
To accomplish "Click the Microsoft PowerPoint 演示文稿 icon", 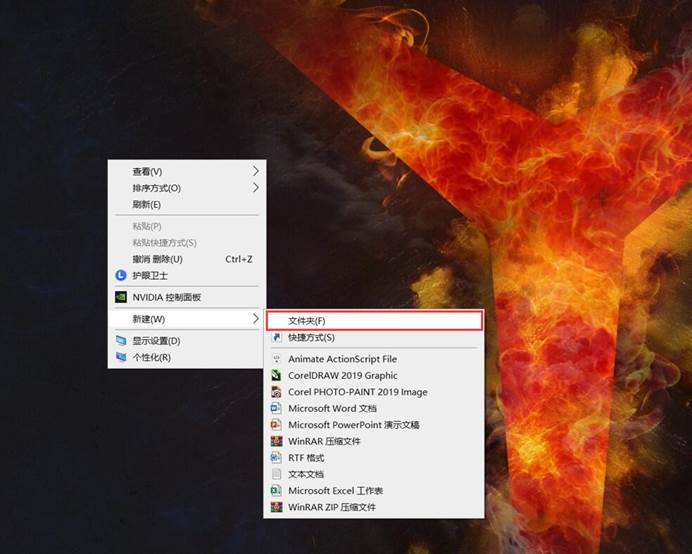I will click(277, 425).
